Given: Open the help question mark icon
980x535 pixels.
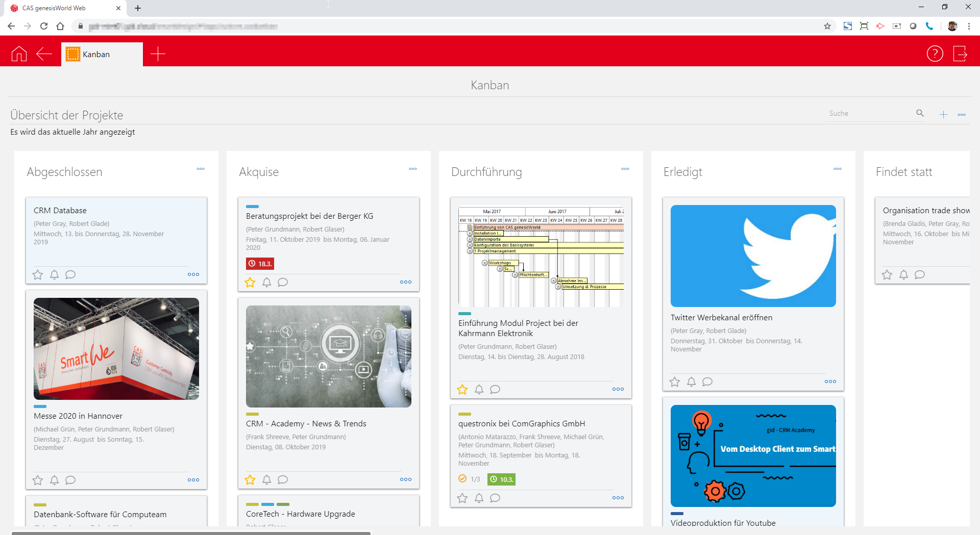Looking at the screenshot, I should pyautogui.click(x=935, y=54).
